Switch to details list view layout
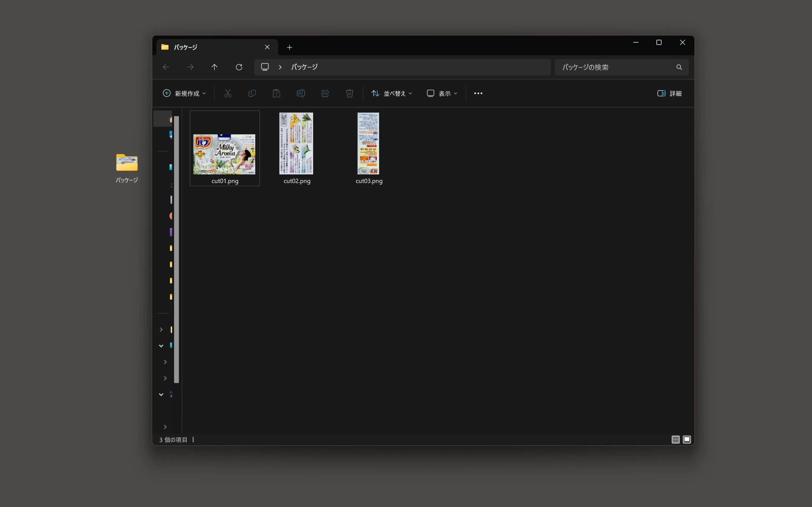 coord(675,439)
